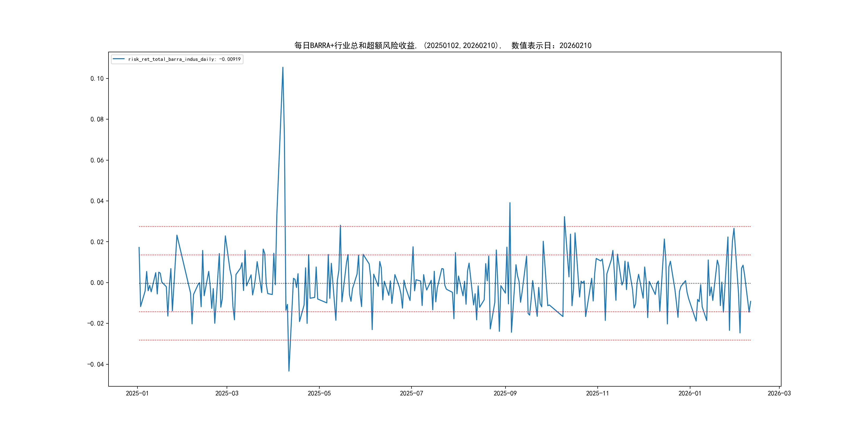868x434 pixels.
Task: Click the 2025-07 x-axis tick label
Action: coord(411,393)
